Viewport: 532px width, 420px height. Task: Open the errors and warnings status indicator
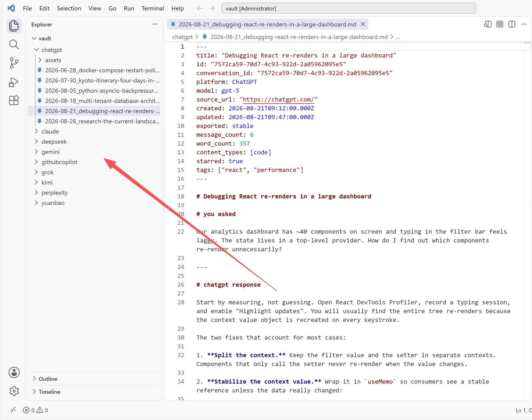tap(35, 410)
